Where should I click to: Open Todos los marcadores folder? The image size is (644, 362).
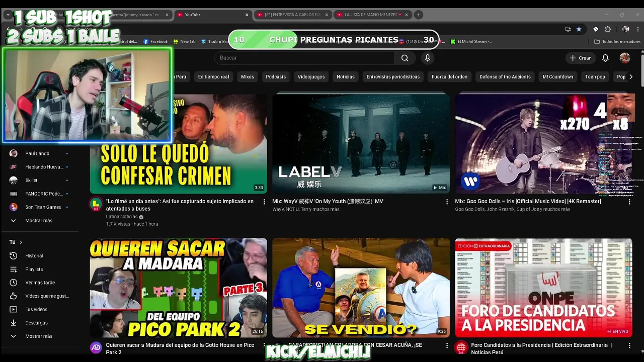(617, 42)
